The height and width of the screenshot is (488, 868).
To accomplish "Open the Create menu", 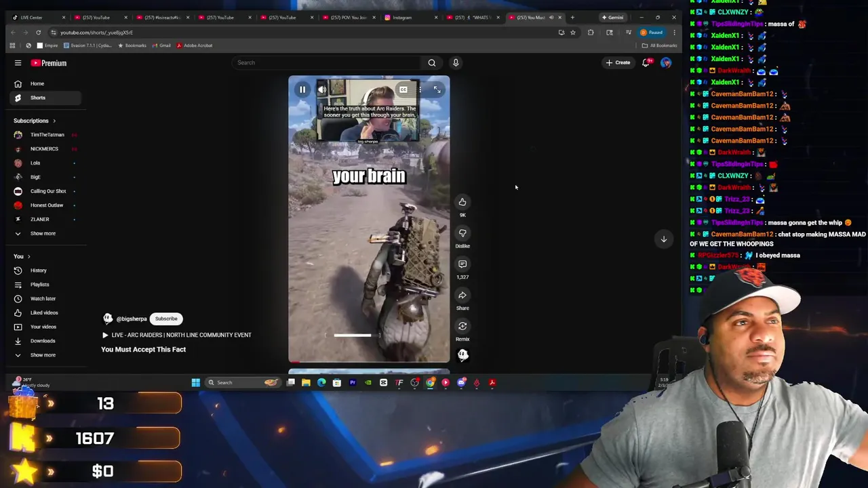I will pyautogui.click(x=618, y=62).
